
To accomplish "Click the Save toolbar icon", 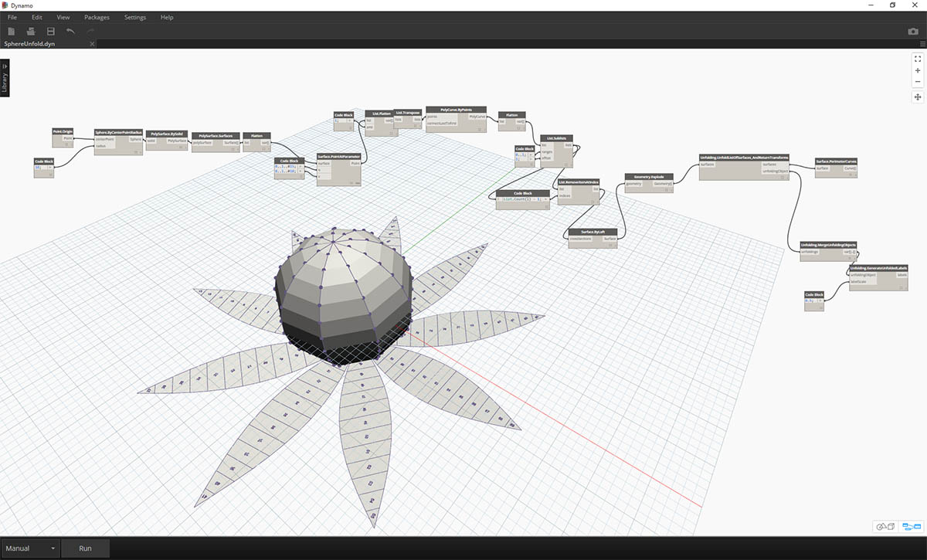I will pos(51,31).
